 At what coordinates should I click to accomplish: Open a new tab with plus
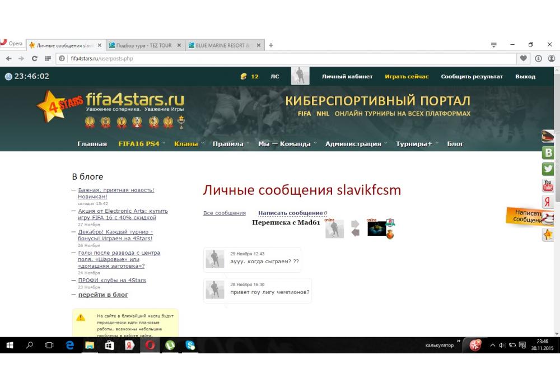270,45
